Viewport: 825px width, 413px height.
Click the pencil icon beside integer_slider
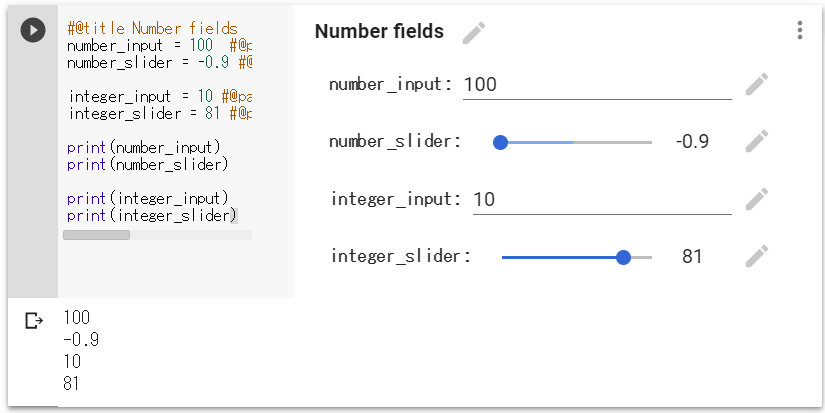click(x=757, y=257)
